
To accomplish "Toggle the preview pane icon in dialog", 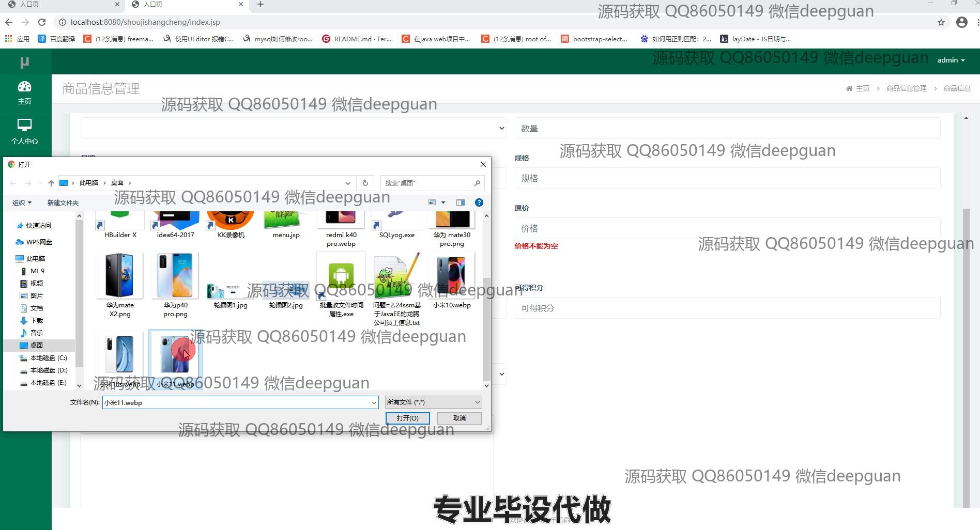I will [x=460, y=202].
